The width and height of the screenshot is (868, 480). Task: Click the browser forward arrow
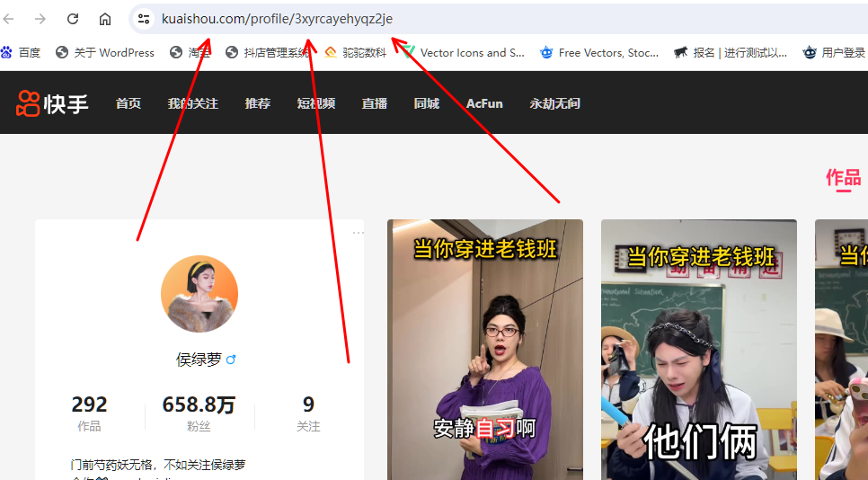click(40, 19)
